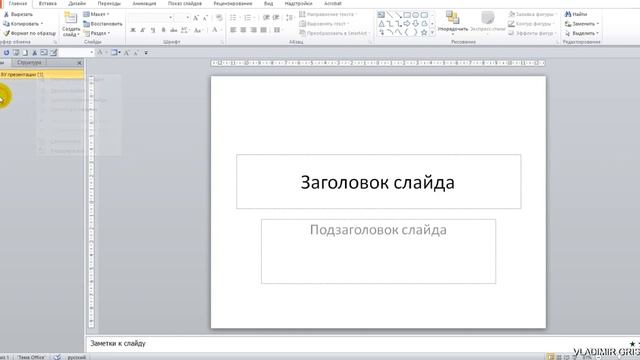Open the line spacing dropdown
640x360 pixels.
[x=289, y=18]
